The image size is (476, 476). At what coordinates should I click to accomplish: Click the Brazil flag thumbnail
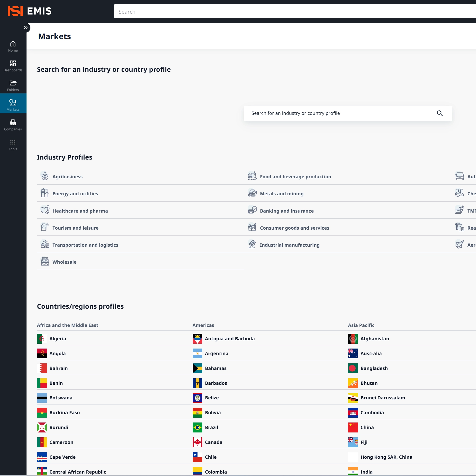[x=197, y=427]
